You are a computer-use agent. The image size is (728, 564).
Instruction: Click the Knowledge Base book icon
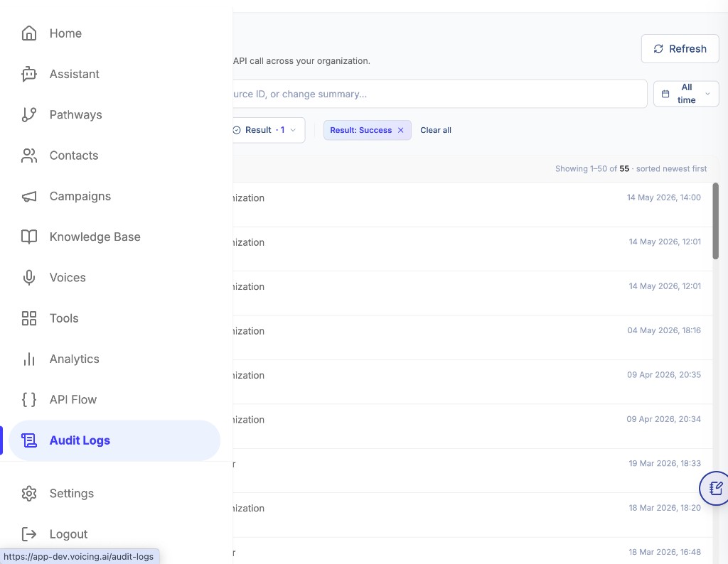[x=28, y=237]
